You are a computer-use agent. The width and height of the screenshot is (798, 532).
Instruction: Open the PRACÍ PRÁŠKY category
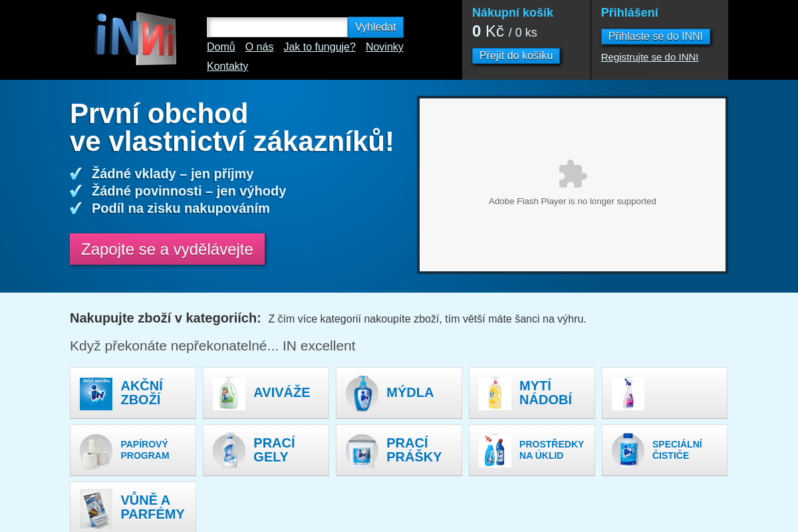[x=398, y=450]
